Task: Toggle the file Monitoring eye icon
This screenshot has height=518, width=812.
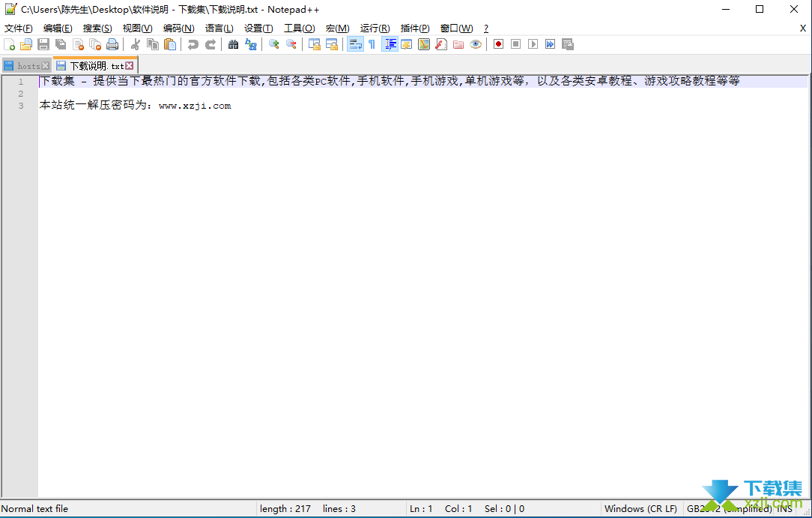Action: point(476,44)
